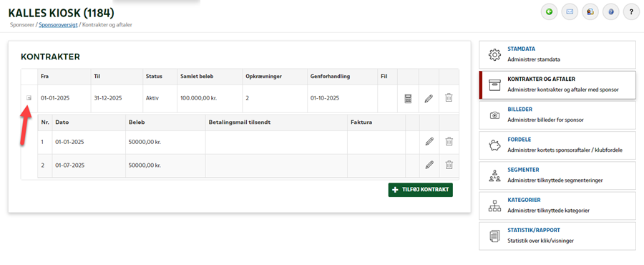Click the document icon for Statistik/Rapport
644x265 pixels.
[494, 236]
